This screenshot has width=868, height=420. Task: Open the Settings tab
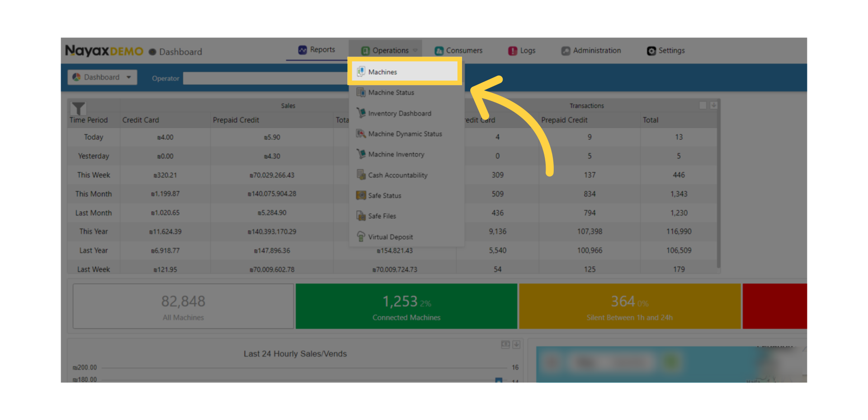[x=666, y=51]
